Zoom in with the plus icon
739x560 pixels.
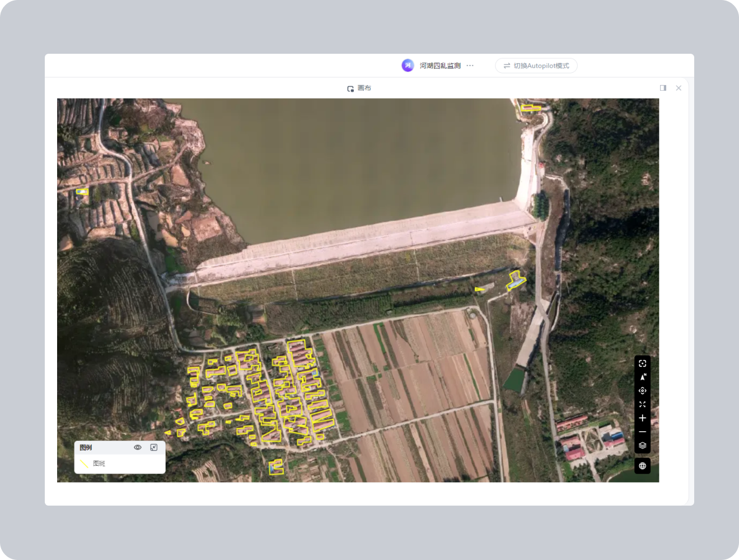[x=642, y=418]
